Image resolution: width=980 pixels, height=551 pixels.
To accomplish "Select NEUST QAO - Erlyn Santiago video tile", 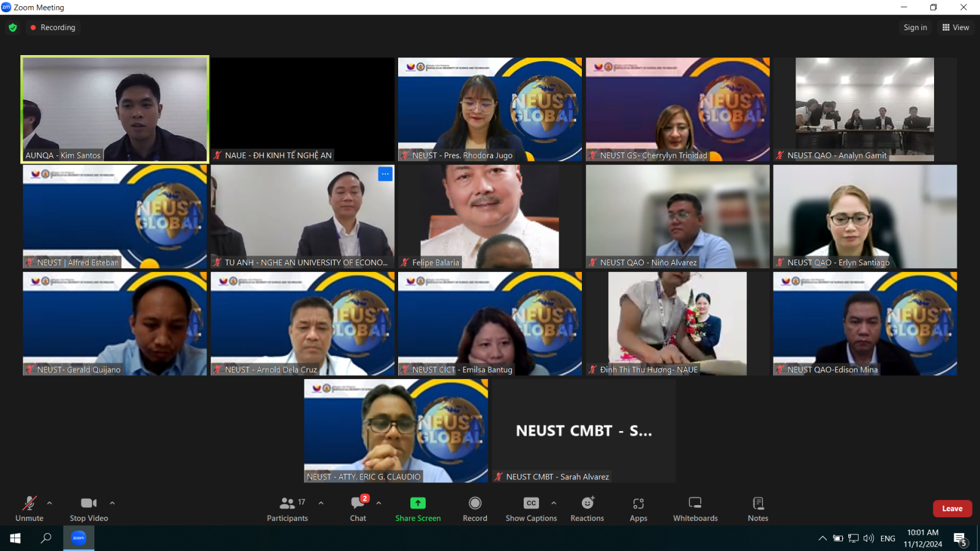I will click(865, 217).
